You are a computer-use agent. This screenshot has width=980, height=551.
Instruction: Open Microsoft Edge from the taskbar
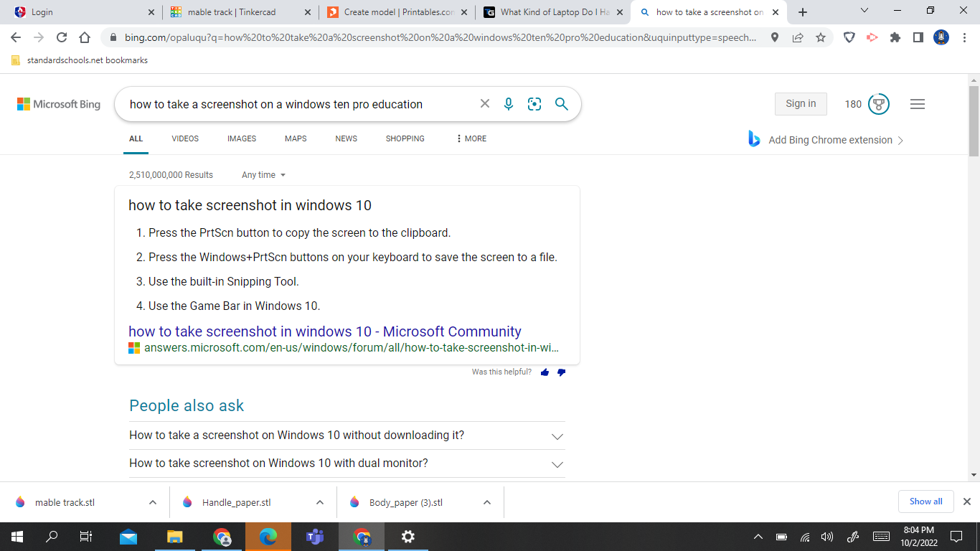(x=268, y=537)
